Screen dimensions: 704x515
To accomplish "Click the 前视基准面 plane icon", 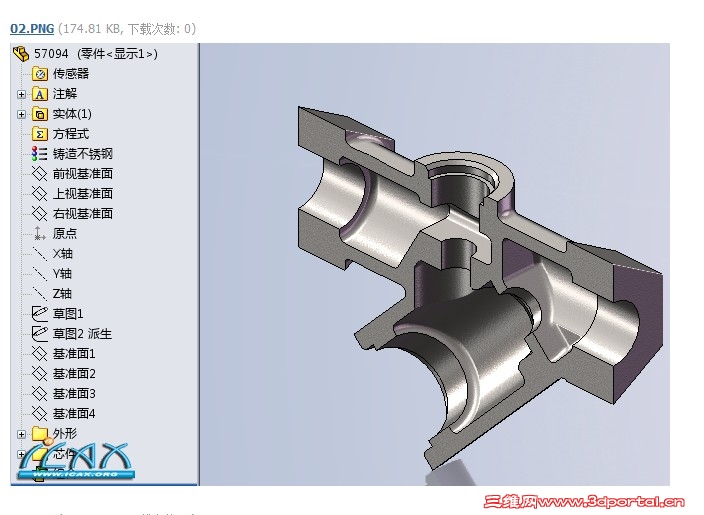I will (x=40, y=174).
